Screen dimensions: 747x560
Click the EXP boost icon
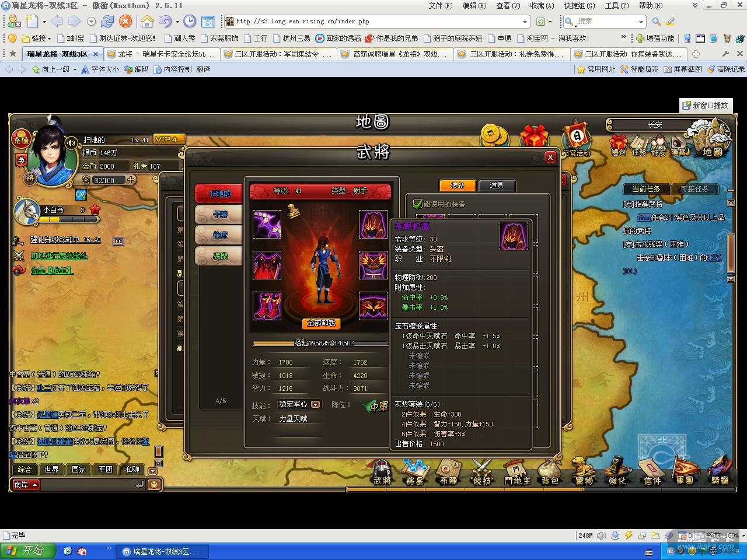tap(81, 195)
